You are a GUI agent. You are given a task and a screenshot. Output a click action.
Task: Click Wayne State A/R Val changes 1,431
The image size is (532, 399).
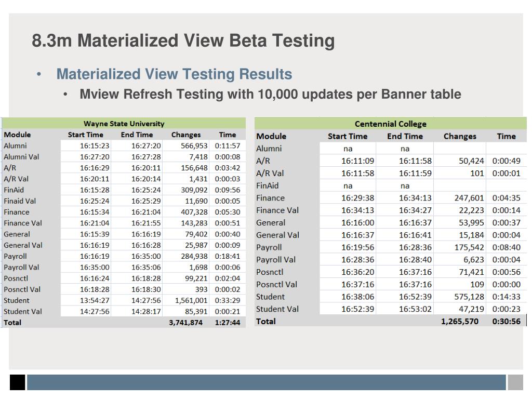(x=198, y=179)
